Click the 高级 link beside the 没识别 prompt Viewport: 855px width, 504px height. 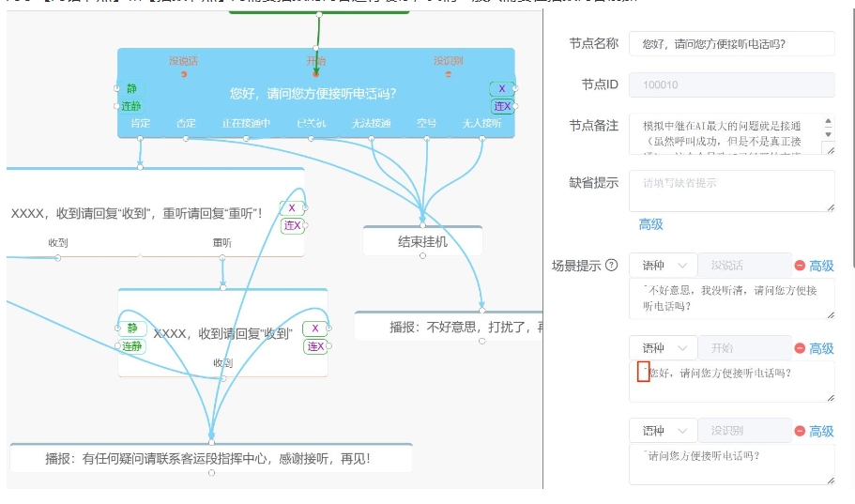click(821, 431)
